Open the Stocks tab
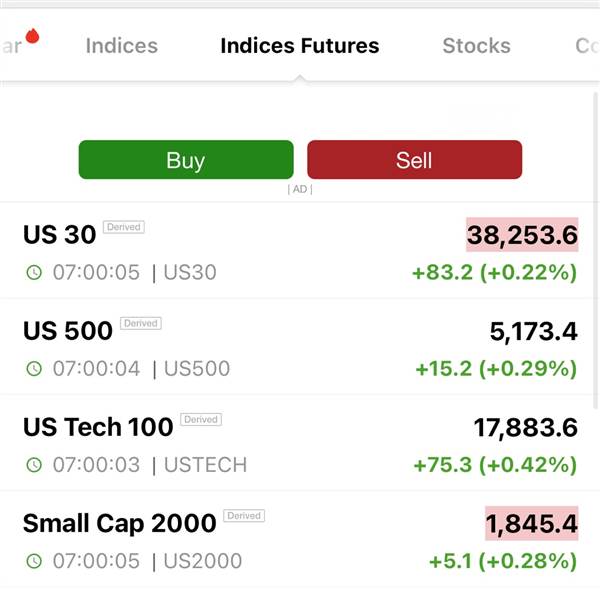 coord(476,46)
